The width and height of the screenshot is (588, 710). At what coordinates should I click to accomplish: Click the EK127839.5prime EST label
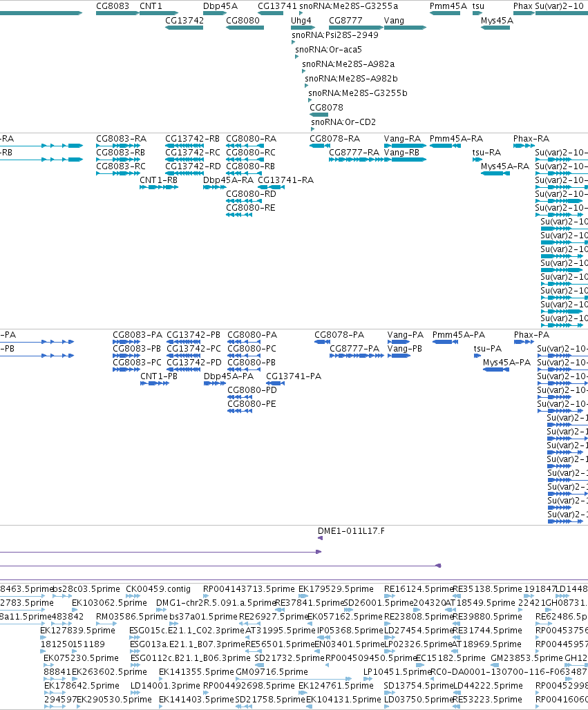click(77, 631)
